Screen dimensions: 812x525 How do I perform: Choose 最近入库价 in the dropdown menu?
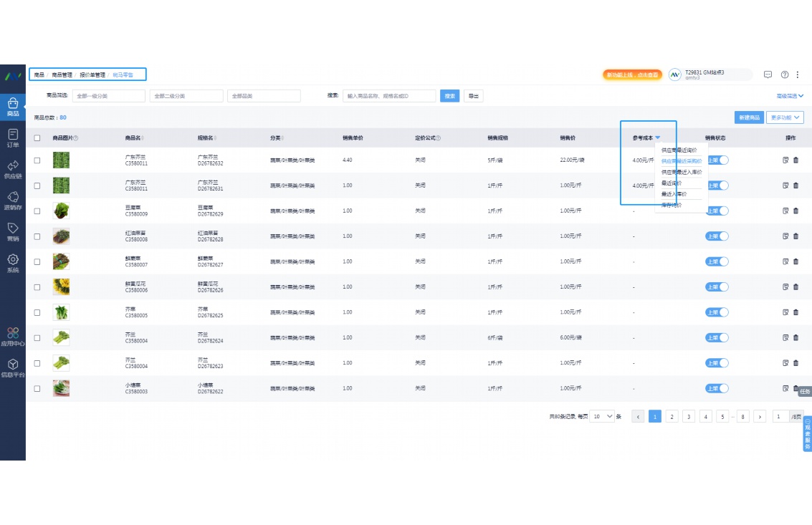[x=674, y=194]
